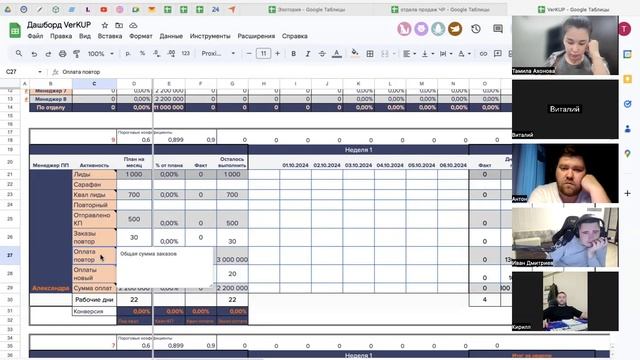The image size is (640, 360).
Task: Select the Рабочие дни cell
Action: coord(94,300)
